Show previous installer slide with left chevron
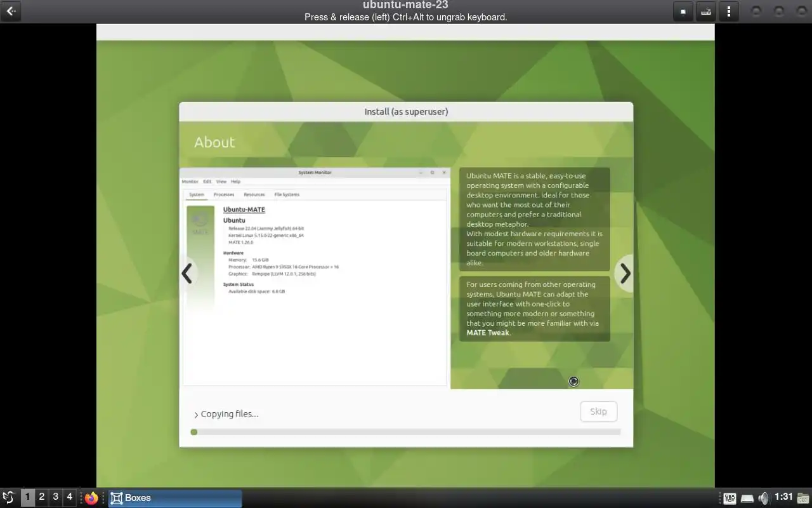The image size is (812, 508). tap(187, 274)
